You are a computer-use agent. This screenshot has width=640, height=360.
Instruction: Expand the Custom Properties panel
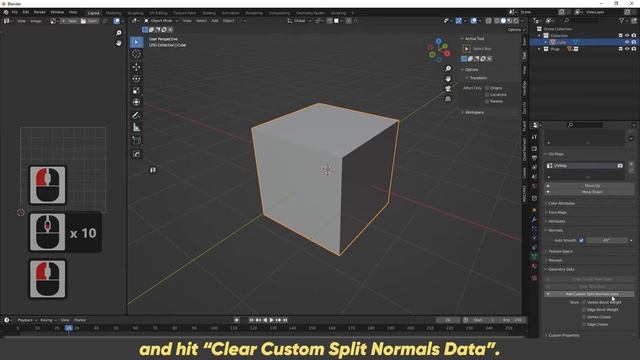coord(564,336)
